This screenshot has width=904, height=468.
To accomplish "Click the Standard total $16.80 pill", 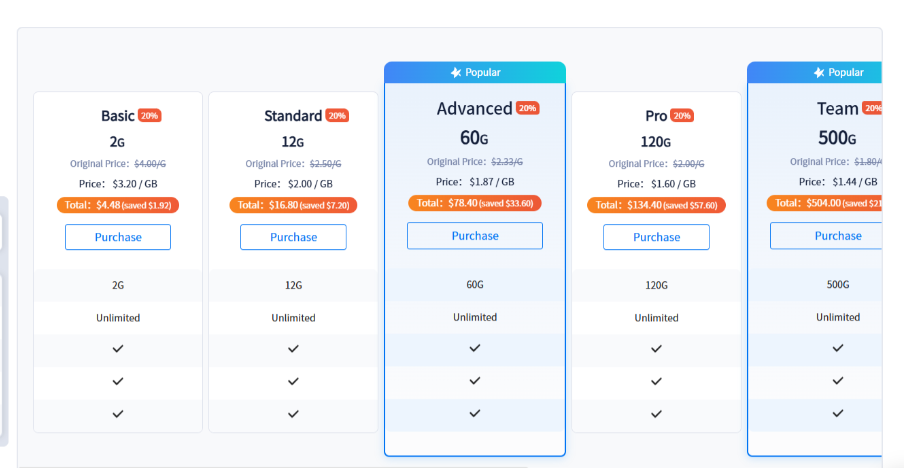I will (x=293, y=205).
